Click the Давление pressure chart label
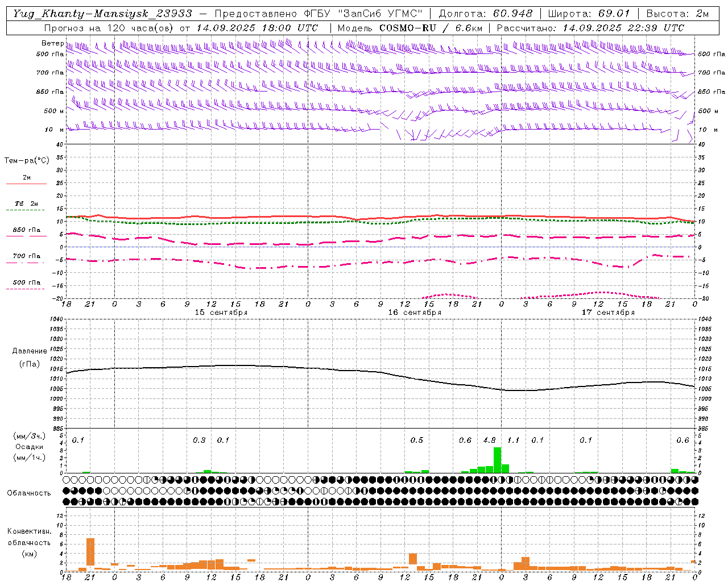This screenshot has height=582, width=728. pos(30,351)
